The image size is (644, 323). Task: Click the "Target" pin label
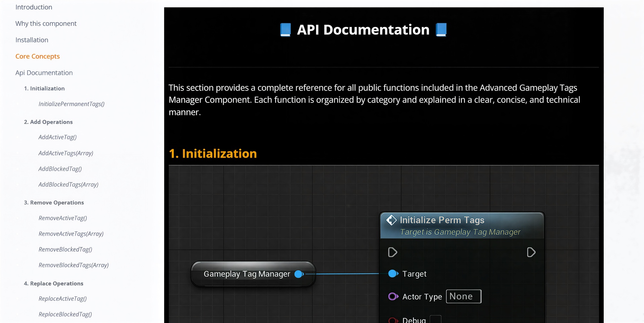[414, 274]
